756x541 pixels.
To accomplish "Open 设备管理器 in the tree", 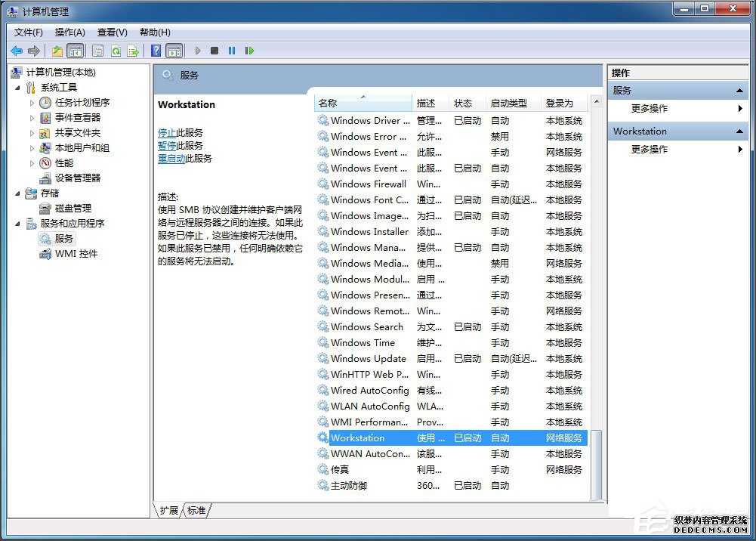I will pyautogui.click(x=78, y=178).
